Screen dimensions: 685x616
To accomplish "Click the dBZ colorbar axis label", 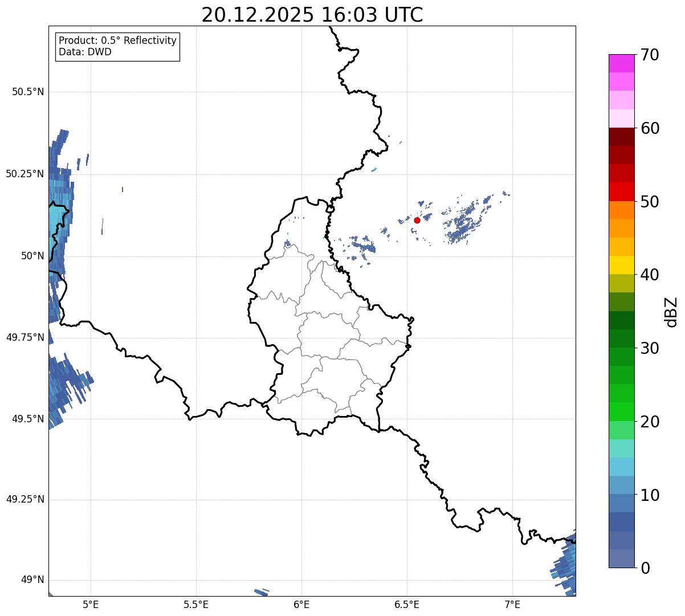I will point(671,312).
